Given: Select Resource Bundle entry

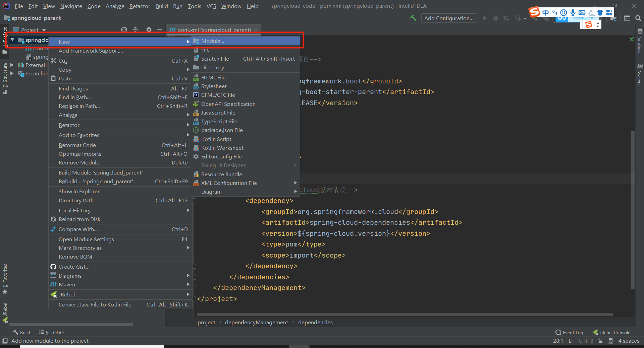Looking at the screenshot, I should click(246, 174).
